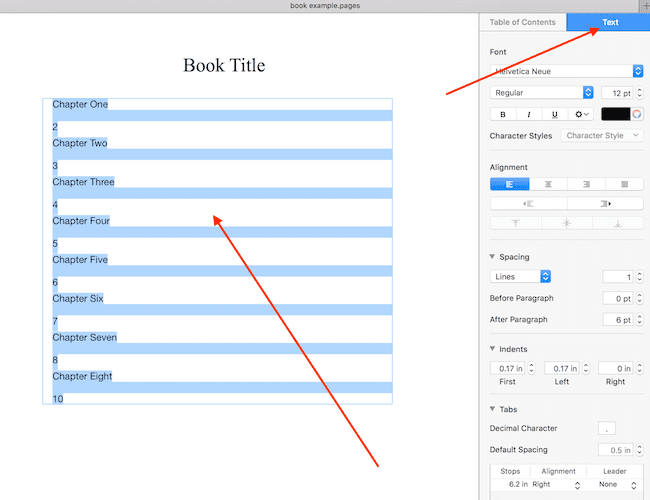Toggle italic formatting button
Screen dimensions: 650x500
coord(529,114)
